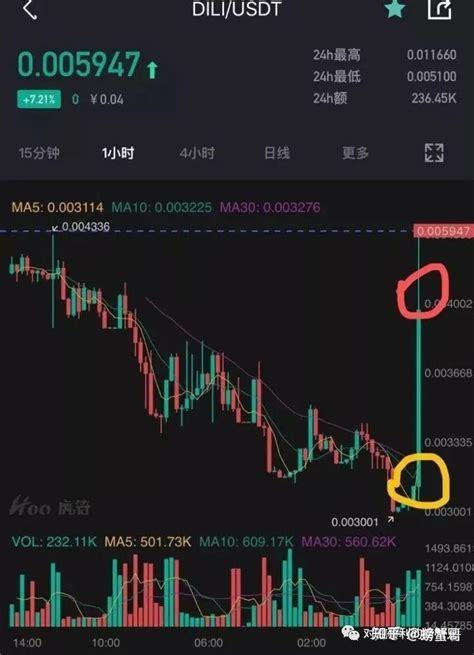The width and height of the screenshot is (474, 655).
Task: Select the 1小时 interval tab
Action: (x=118, y=153)
